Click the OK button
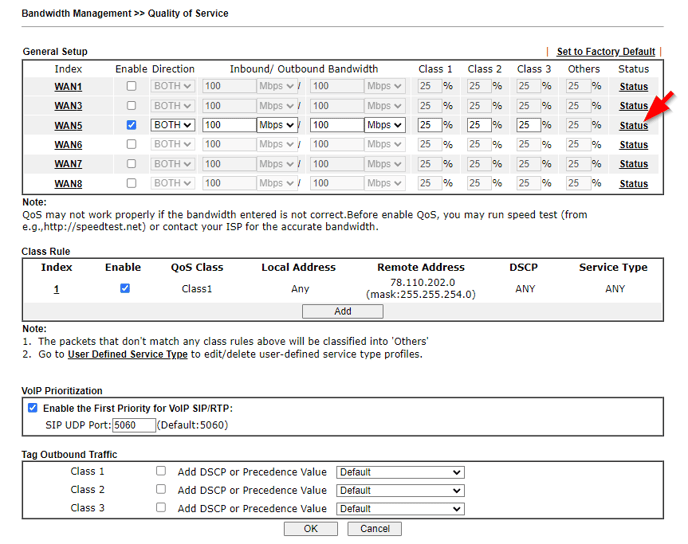Viewport: 688px width, 544px height. [311, 529]
